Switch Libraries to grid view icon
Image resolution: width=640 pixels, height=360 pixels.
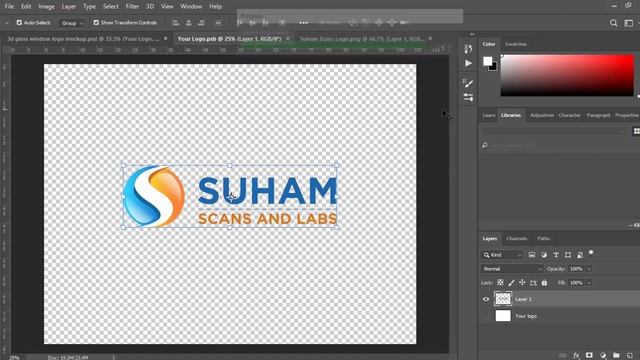[636, 131]
